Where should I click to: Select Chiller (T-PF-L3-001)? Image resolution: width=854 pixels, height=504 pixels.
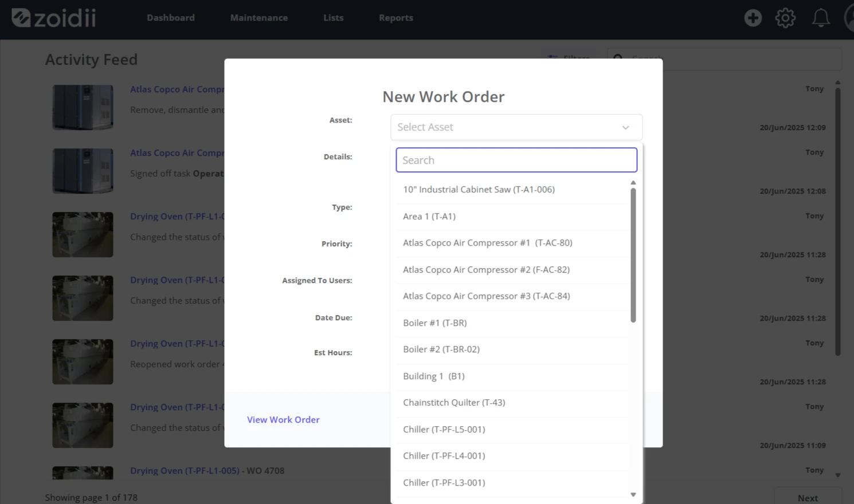(x=512, y=483)
